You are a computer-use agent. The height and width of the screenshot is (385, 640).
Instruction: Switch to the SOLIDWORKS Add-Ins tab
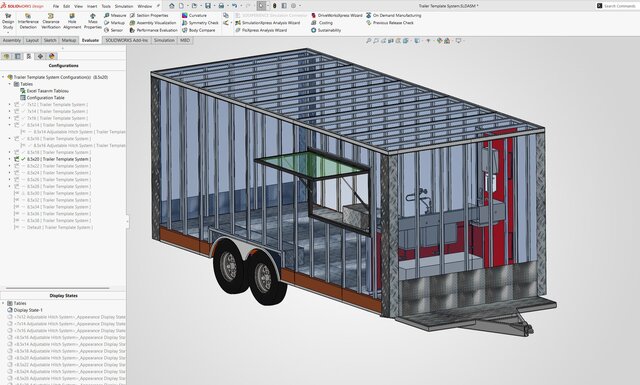pyautogui.click(x=127, y=40)
